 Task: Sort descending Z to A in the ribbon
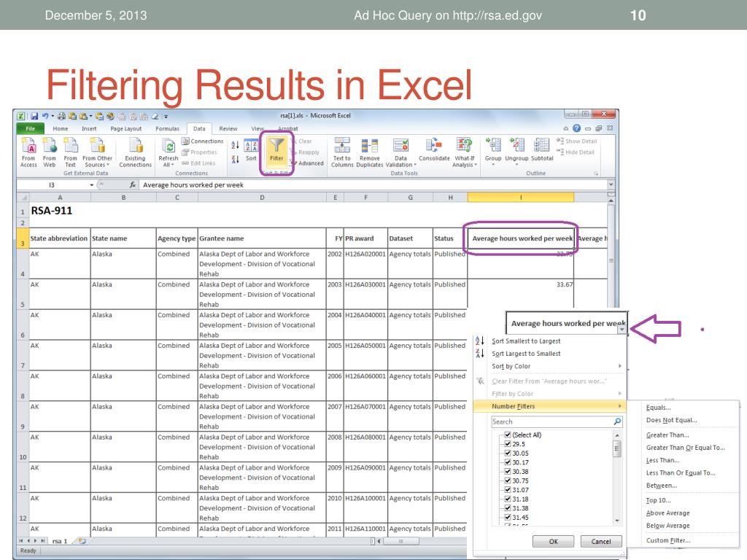(236, 160)
